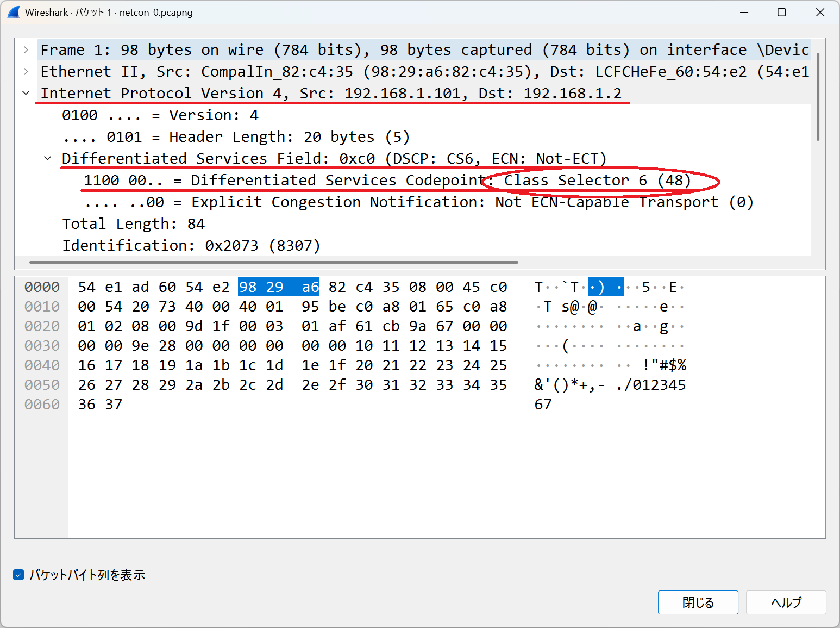
Task: Click hex byte '45' in row 0000
Action: point(471,287)
